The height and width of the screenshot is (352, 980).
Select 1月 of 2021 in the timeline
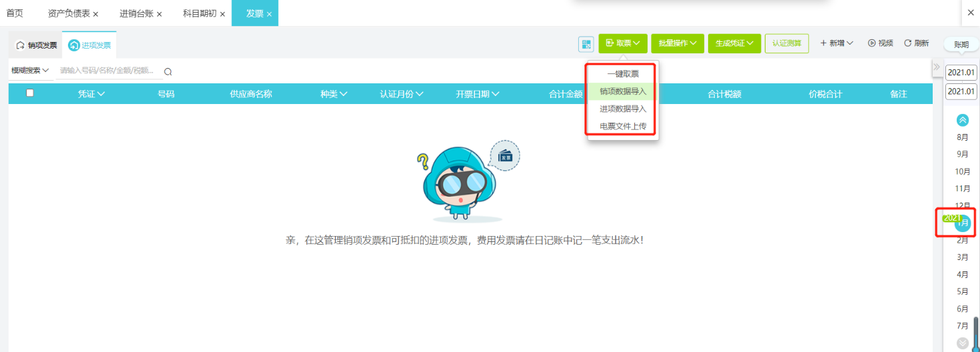(963, 224)
